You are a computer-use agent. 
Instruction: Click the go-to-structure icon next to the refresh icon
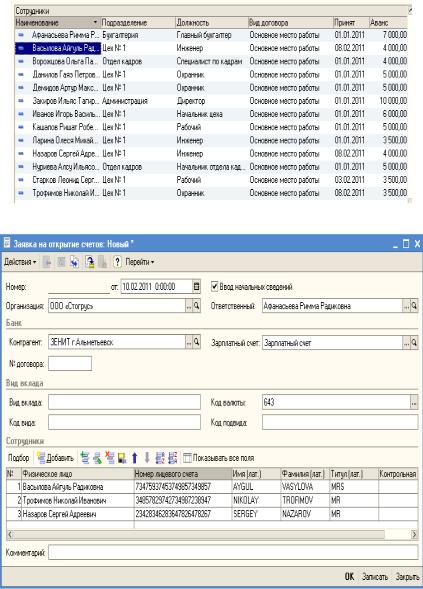pos(90,262)
